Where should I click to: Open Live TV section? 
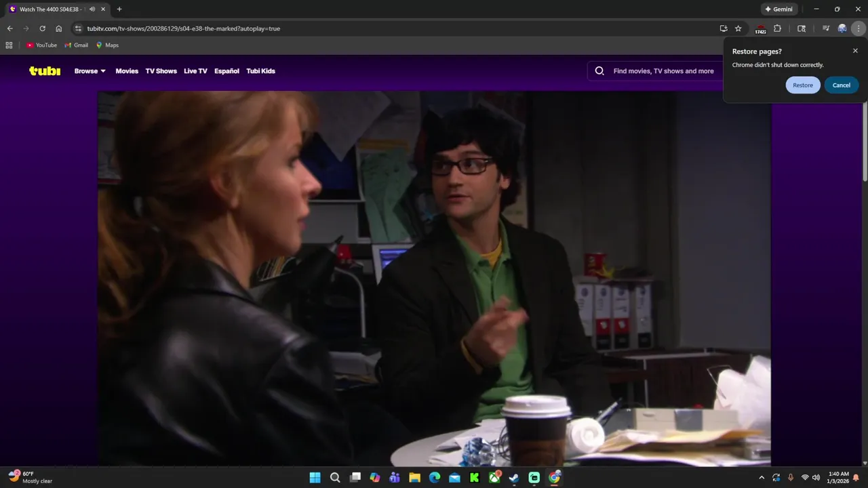click(x=195, y=70)
